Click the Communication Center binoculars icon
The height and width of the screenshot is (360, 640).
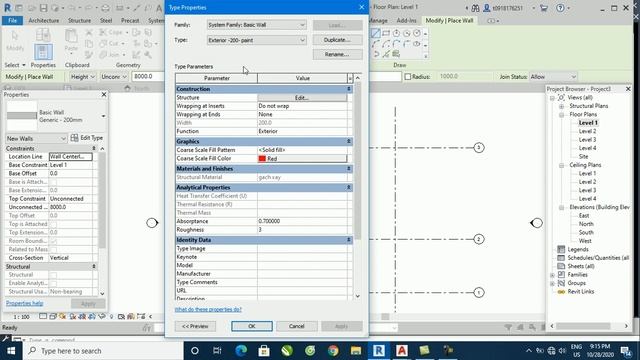click(x=475, y=8)
